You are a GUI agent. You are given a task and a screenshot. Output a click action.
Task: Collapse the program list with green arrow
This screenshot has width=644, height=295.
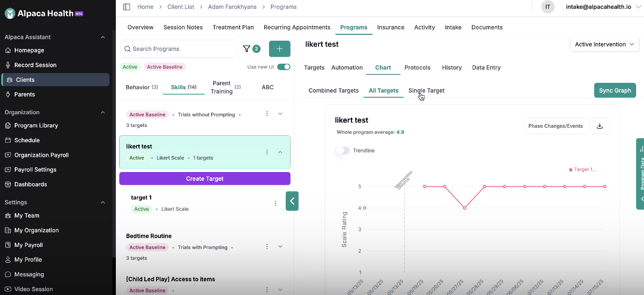(292, 201)
